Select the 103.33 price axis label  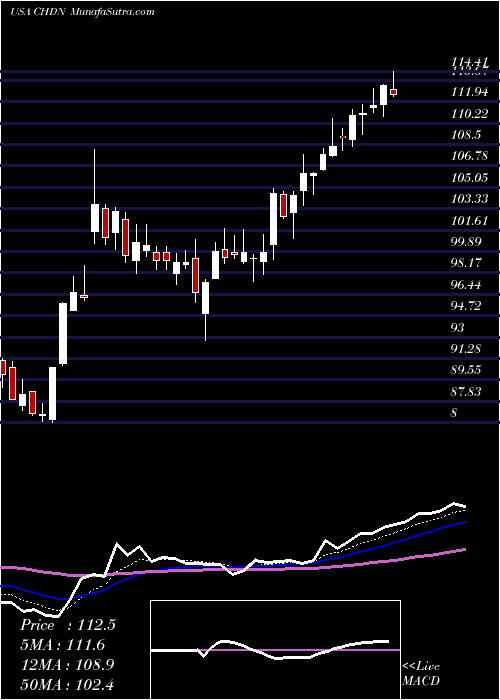468,199
